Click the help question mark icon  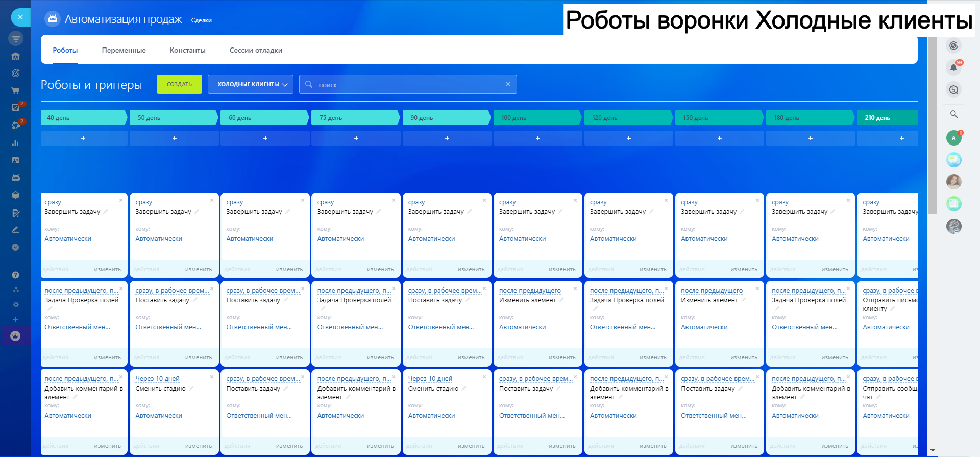[15, 275]
